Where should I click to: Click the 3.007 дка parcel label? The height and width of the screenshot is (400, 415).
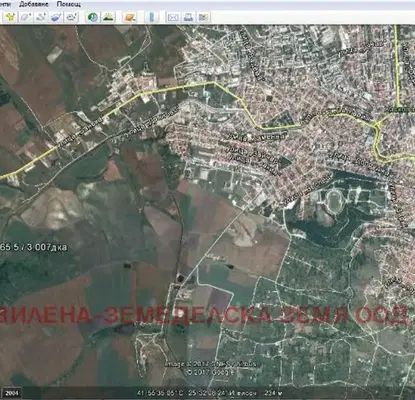[x=46, y=247]
